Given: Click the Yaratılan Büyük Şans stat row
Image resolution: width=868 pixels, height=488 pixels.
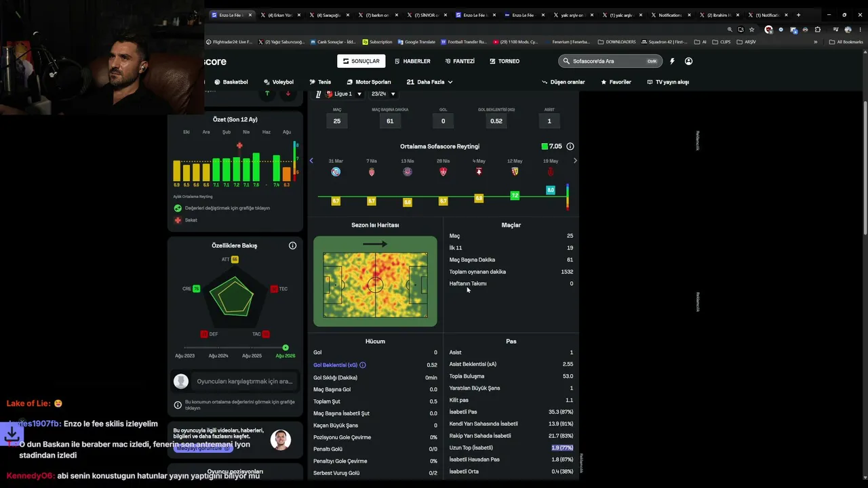Looking at the screenshot, I should click(511, 388).
